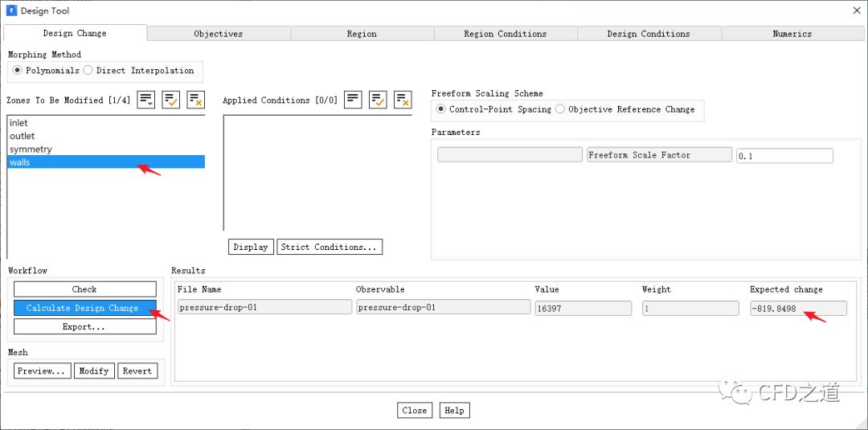Open Help for the Design Tool

click(454, 410)
